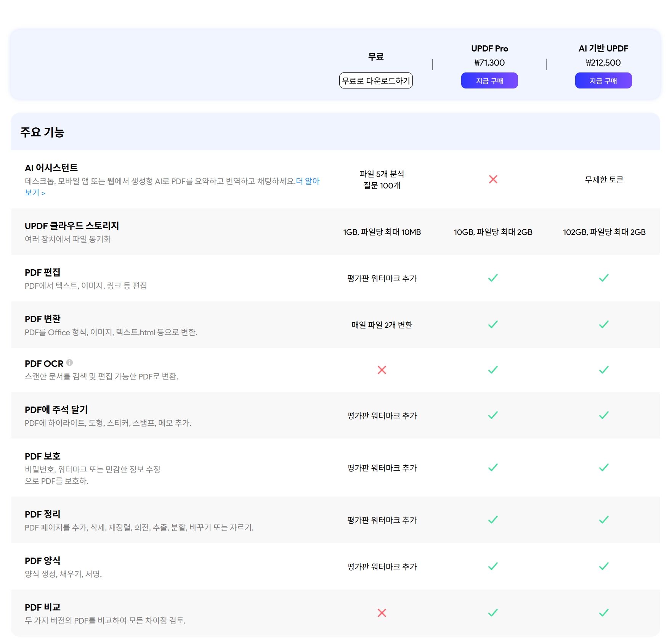
Task: Click PDF에 주석 달기 checkmark in AI 기반 UPDF column
Action: (x=604, y=415)
